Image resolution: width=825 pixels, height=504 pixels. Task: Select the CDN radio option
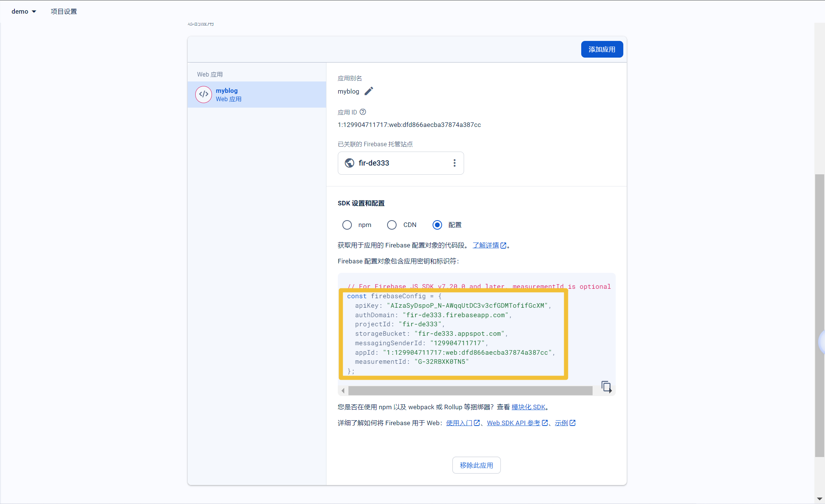(x=392, y=225)
